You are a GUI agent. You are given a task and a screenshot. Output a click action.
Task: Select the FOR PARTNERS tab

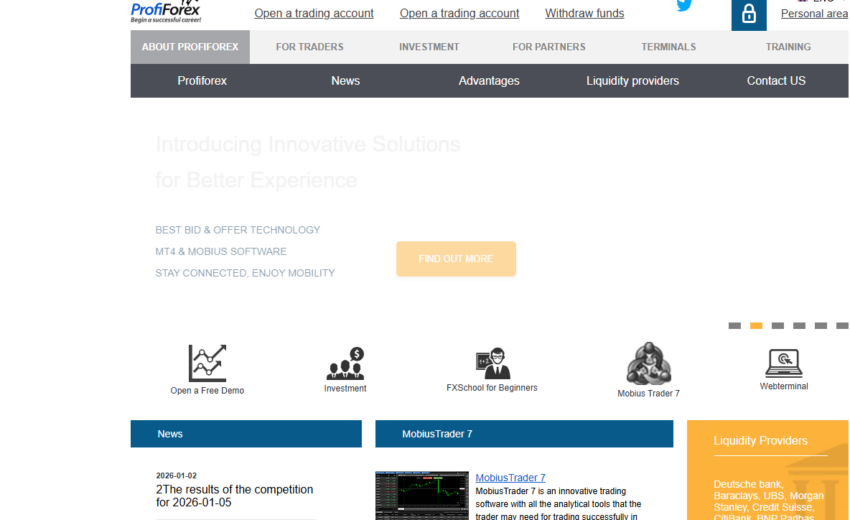pos(549,47)
